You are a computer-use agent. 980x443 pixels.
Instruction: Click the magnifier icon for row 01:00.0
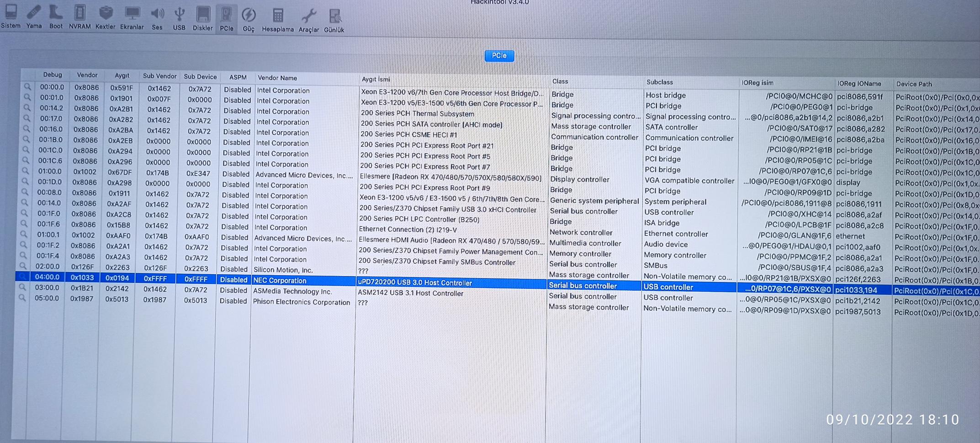(x=25, y=171)
